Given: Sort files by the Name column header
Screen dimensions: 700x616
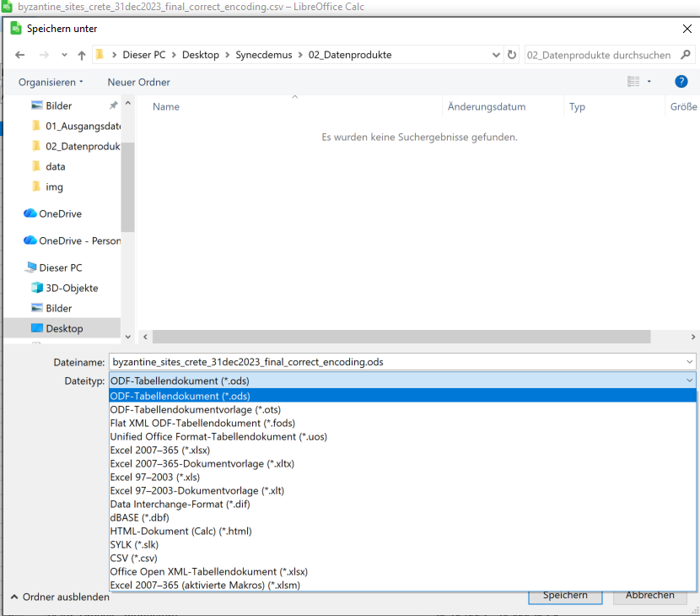Looking at the screenshot, I should click(165, 107).
